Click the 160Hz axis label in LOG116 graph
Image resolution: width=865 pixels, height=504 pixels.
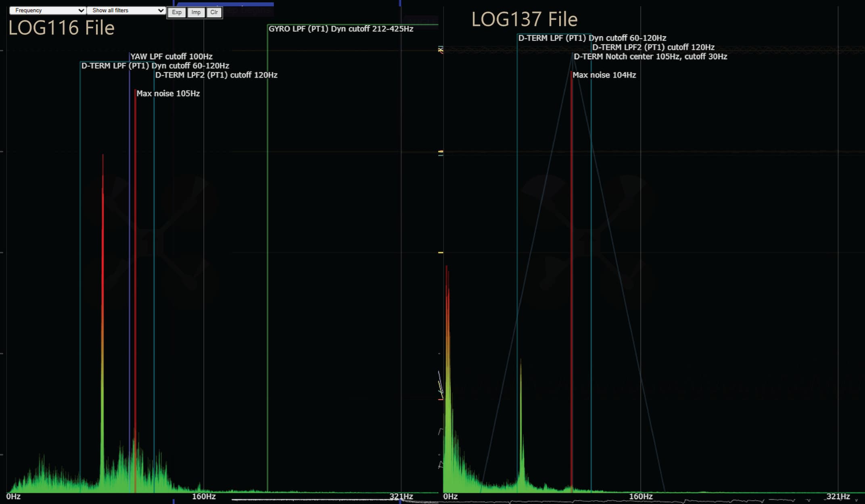(204, 496)
